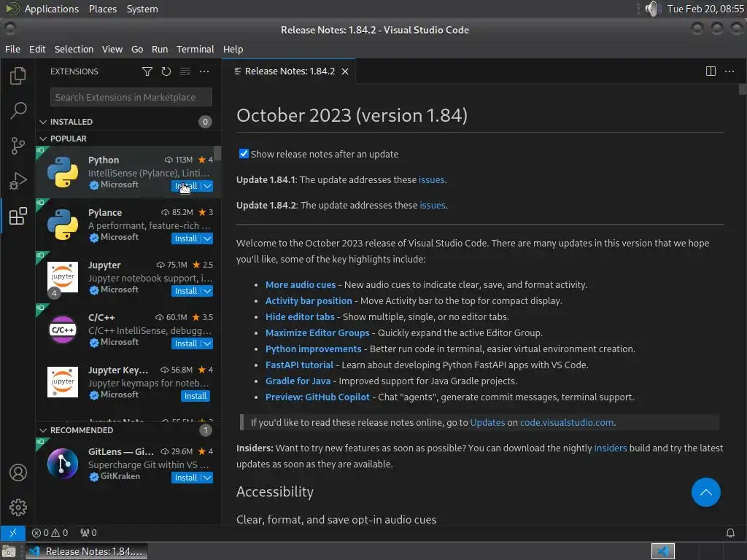Open the Manage gear icon
This screenshot has height=560, width=747.
coord(18,507)
